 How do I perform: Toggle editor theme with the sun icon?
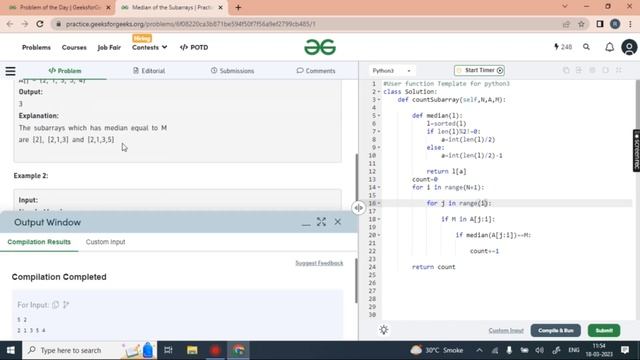click(x=383, y=330)
